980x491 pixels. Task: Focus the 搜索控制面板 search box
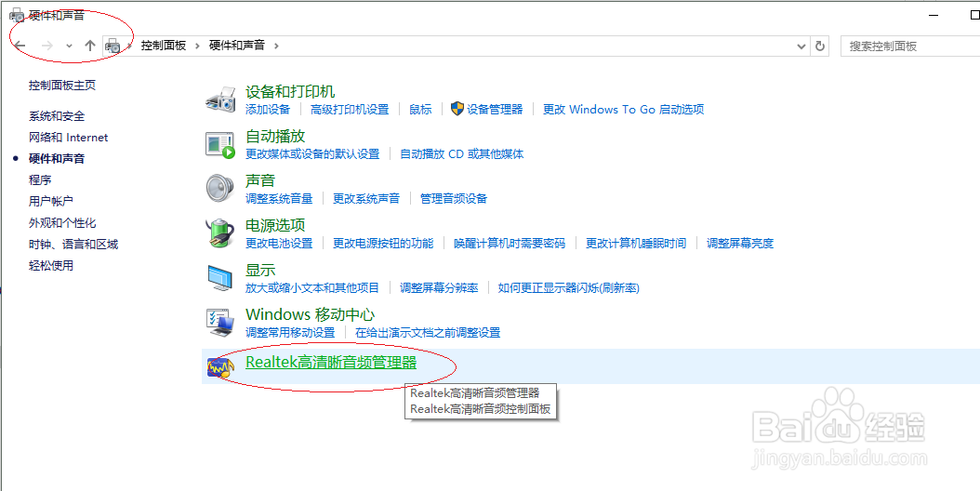910,46
